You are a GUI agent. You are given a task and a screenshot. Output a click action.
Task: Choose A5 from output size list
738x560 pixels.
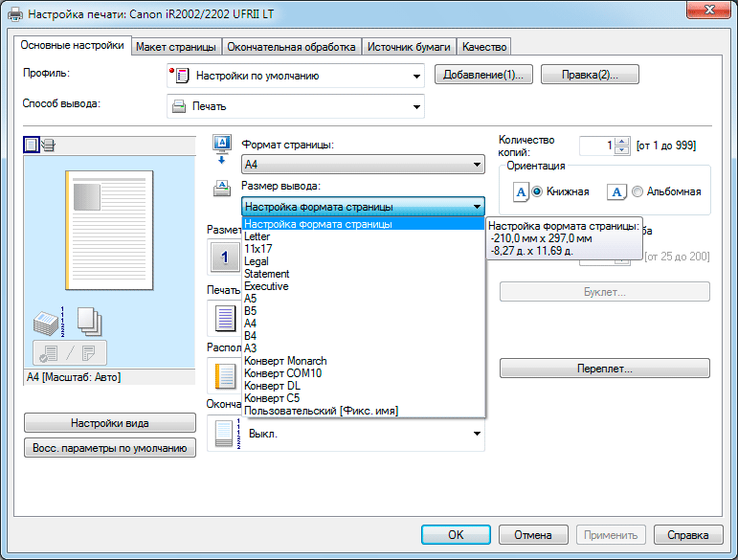coord(364,299)
